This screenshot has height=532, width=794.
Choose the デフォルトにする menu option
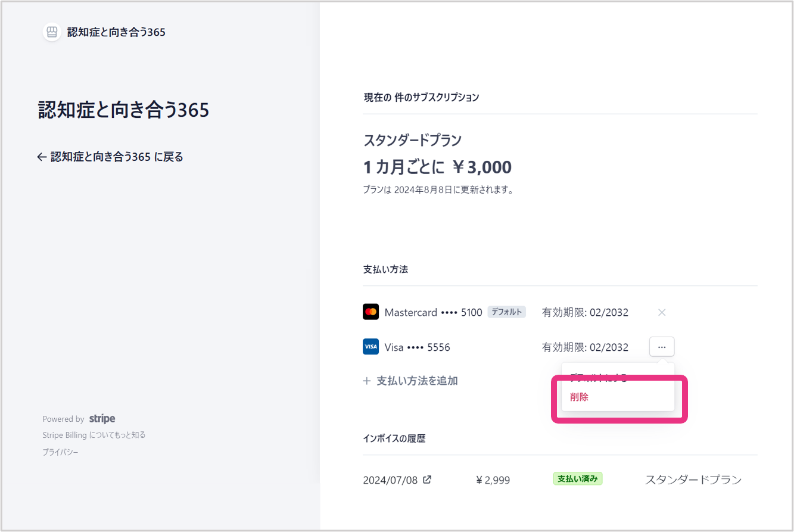click(x=599, y=376)
